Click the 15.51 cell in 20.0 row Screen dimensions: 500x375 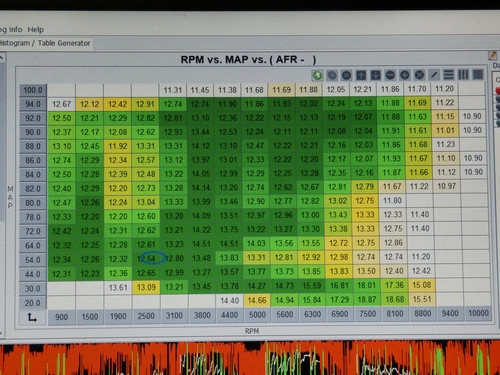click(422, 299)
